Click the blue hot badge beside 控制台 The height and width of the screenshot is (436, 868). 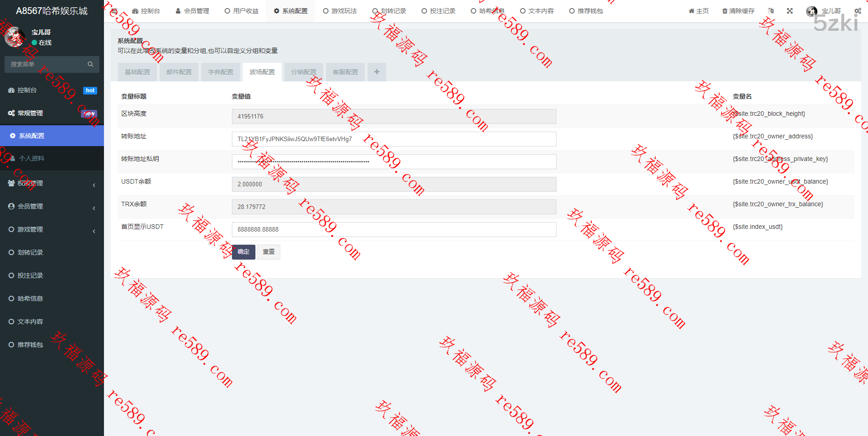(90, 90)
